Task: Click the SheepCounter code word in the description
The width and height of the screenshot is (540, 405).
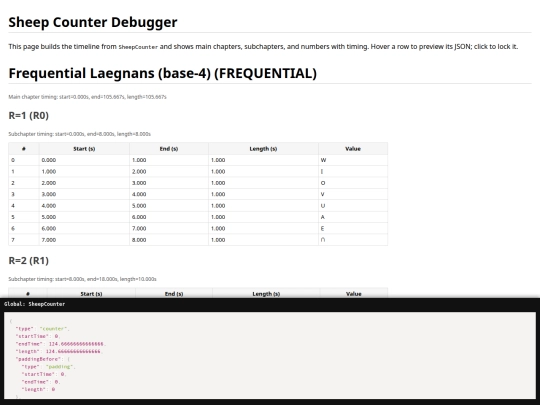Action: coord(138,47)
